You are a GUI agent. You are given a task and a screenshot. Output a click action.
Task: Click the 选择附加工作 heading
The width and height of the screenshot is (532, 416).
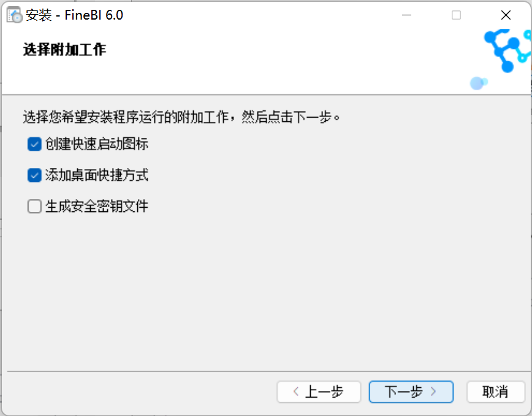coord(64,50)
